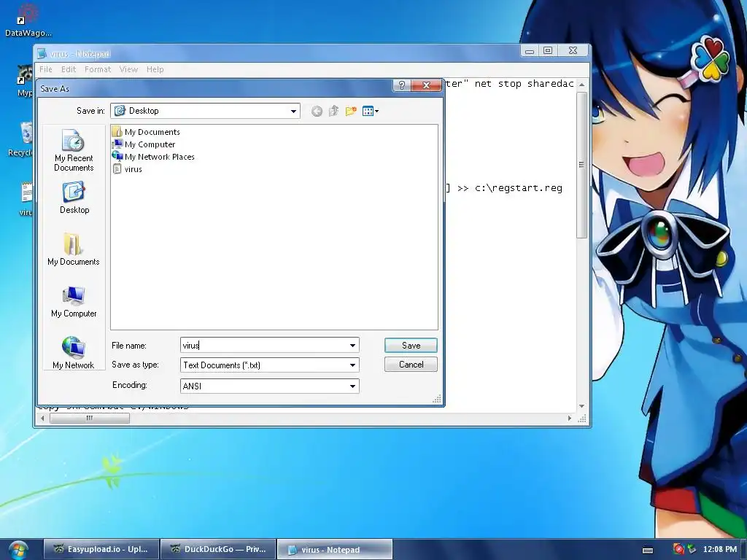Open My Computer in the places bar
Viewport: 747px width, 560px height.
[x=74, y=301]
